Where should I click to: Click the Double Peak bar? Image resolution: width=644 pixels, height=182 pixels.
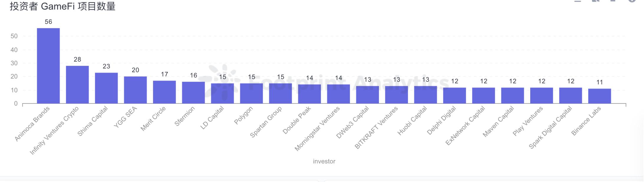(x=309, y=94)
